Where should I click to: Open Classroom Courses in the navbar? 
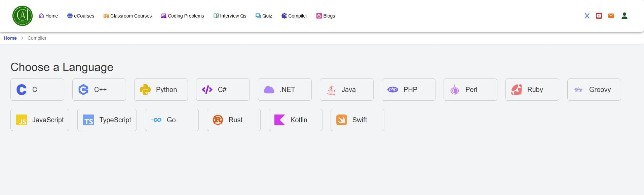pyautogui.click(x=127, y=16)
